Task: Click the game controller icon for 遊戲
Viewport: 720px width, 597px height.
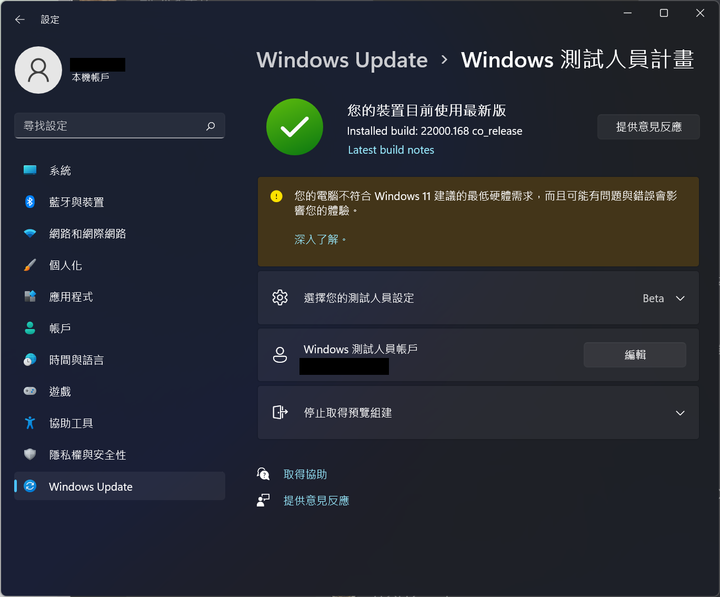Action: 30,391
